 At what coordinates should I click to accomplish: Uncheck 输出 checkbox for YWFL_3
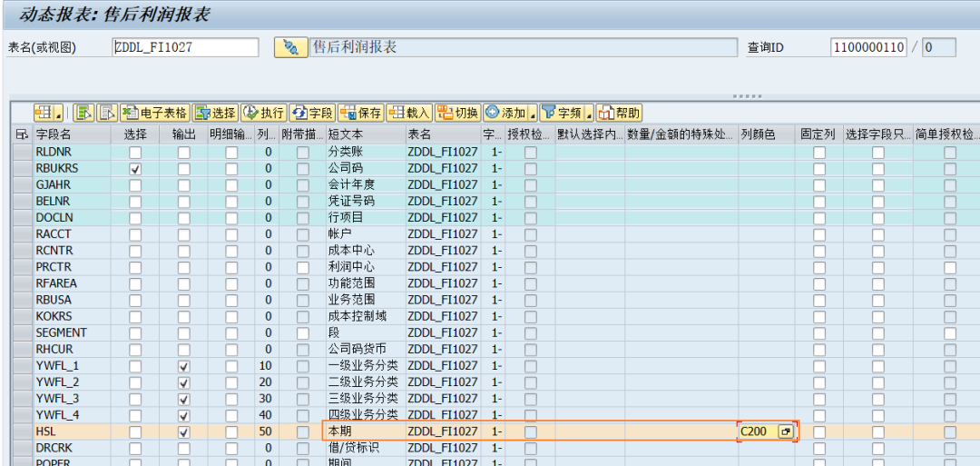pyautogui.click(x=183, y=399)
